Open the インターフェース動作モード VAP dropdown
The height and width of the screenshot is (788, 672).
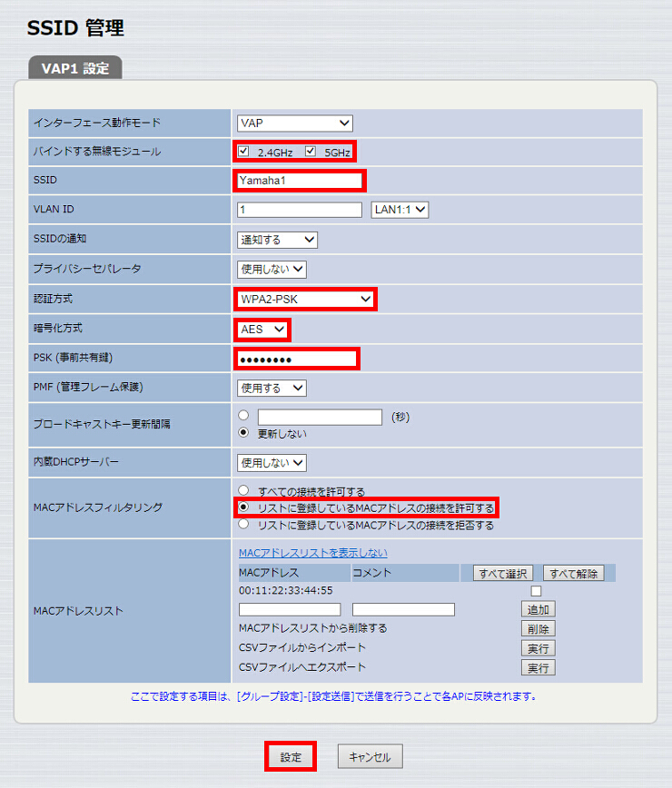click(x=294, y=123)
